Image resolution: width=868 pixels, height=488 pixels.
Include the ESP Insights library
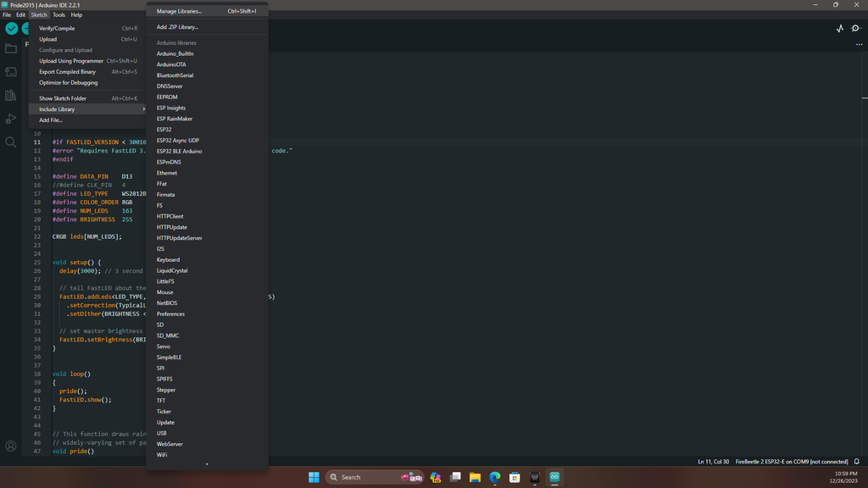(207, 108)
